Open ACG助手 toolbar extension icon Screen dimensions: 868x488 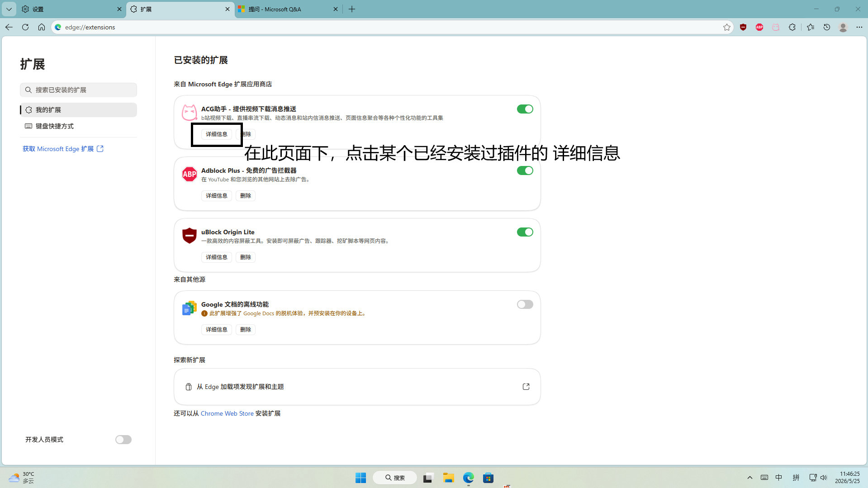tap(776, 27)
